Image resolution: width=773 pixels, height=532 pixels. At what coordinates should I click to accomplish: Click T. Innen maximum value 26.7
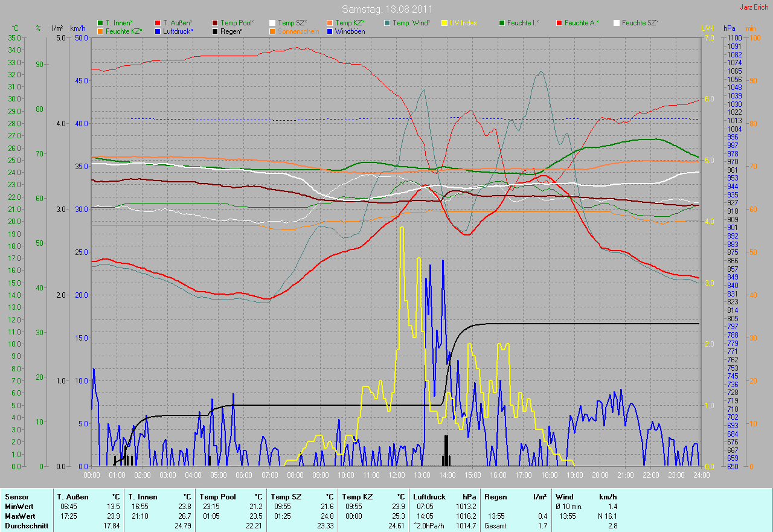pos(184,516)
